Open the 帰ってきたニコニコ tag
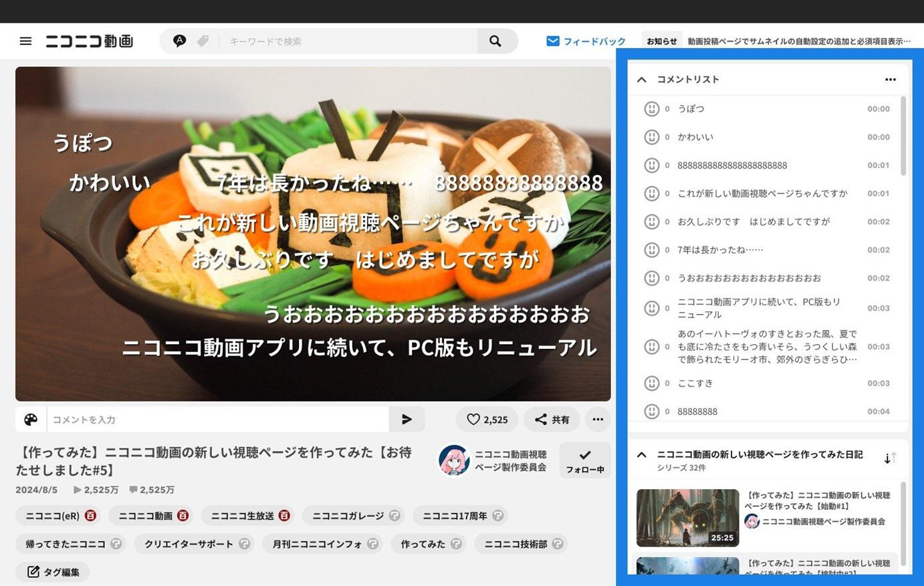 [x=66, y=544]
